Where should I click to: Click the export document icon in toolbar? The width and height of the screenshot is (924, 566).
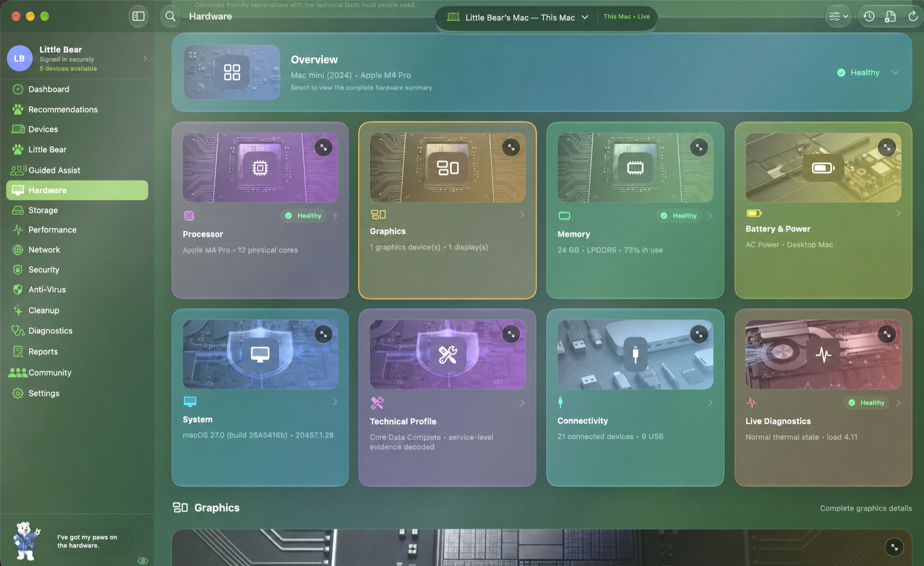[891, 16]
